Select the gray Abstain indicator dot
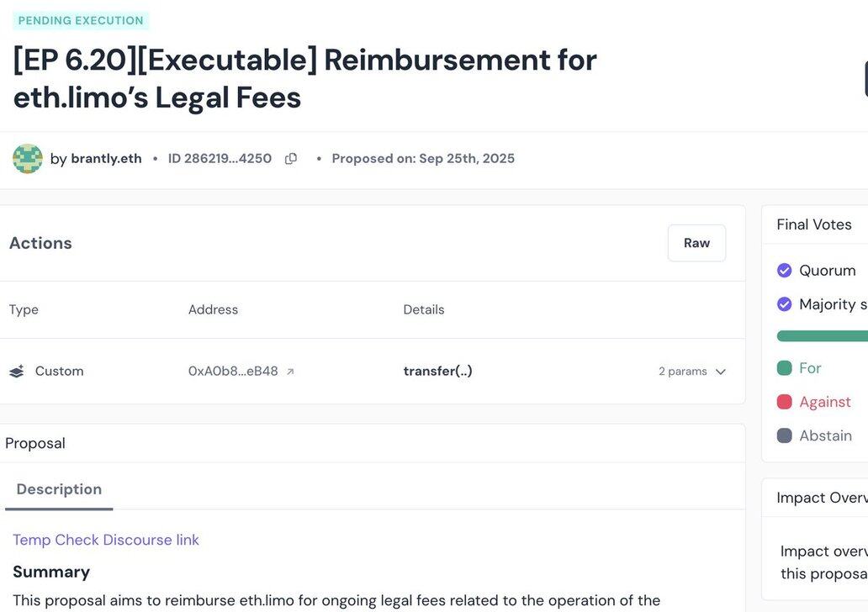 tap(785, 435)
